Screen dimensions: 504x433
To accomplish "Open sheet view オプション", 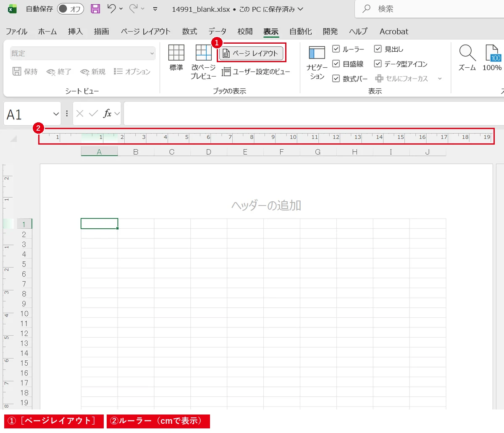I will point(132,72).
